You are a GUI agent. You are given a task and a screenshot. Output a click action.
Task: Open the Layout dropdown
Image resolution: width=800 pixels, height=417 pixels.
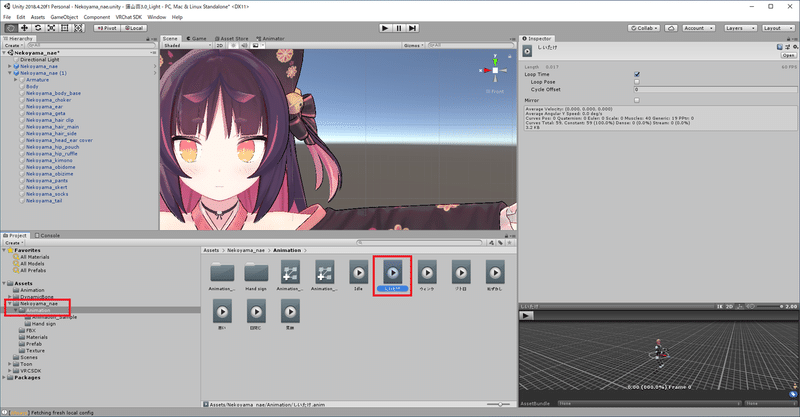pos(778,28)
